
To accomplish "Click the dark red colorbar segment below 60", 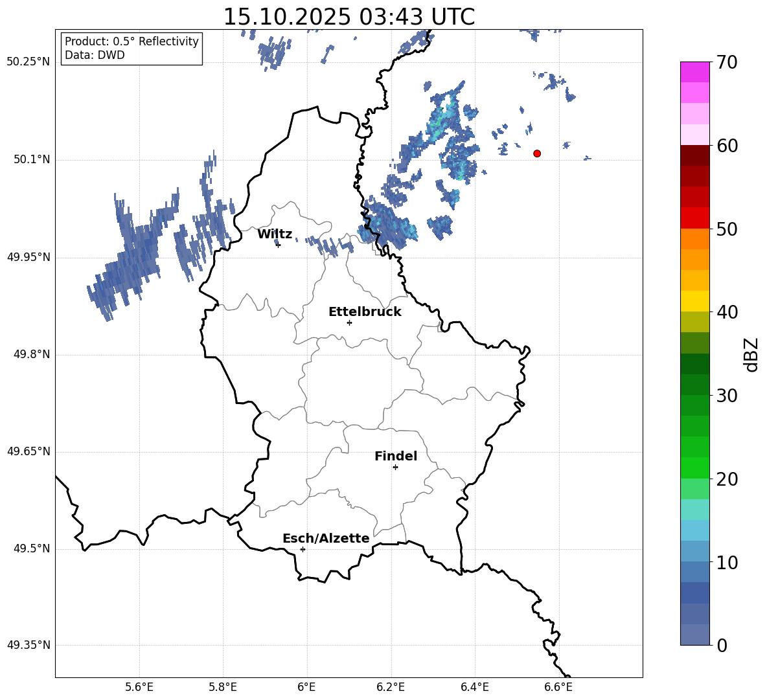I will pyautogui.click(x=695, y=155).
